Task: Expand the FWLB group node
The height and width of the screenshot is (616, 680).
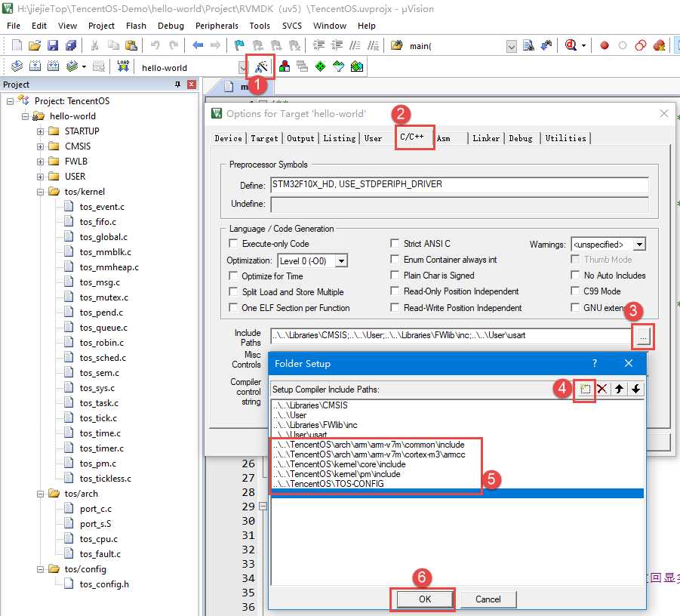Action: click(40, 162)
